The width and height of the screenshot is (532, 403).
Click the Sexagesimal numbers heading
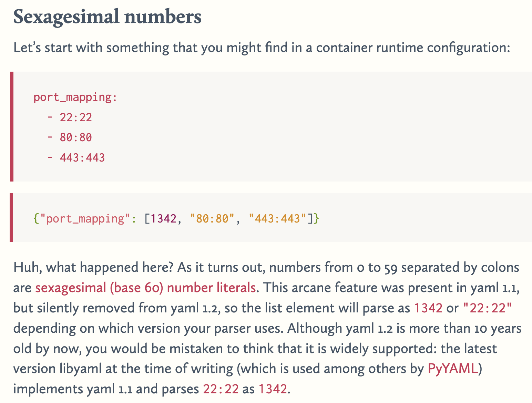(107, 17)
